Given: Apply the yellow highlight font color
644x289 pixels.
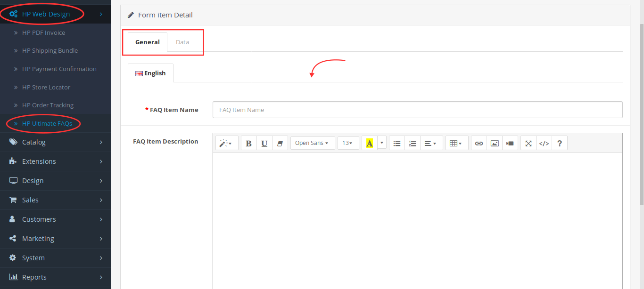Looking at the screenshot, I should coord(369,143).
